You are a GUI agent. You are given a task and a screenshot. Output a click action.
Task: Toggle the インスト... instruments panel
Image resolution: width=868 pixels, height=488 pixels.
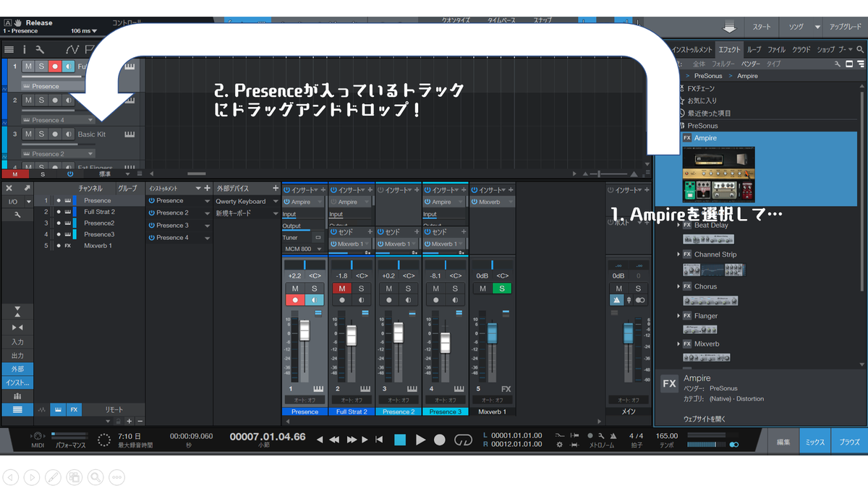17,382
